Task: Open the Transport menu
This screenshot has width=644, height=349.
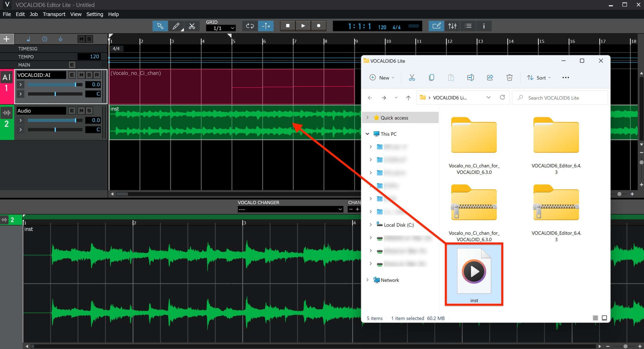Action: [54, 14]
